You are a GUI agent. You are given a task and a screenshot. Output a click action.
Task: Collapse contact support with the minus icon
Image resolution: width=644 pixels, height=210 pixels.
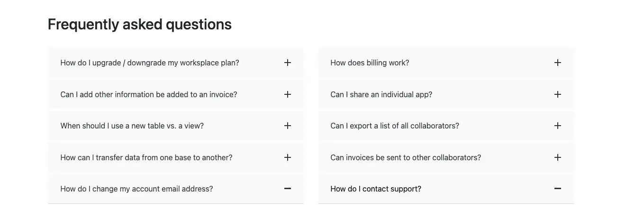click(x=558, y=189)
